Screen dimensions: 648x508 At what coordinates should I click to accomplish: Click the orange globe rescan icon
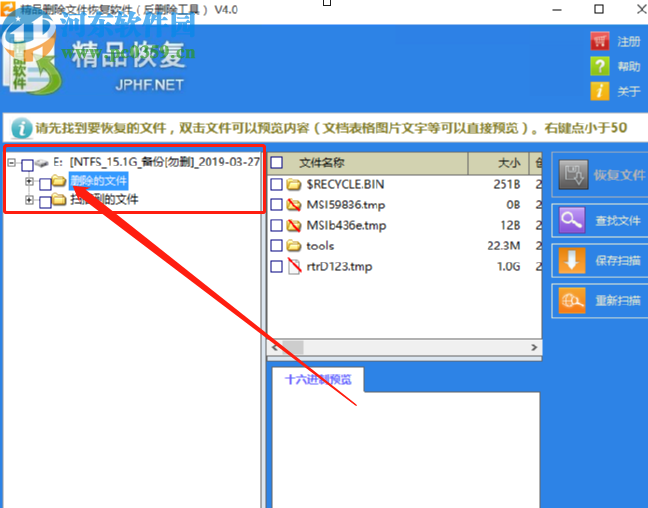click(x=572, y=300)
